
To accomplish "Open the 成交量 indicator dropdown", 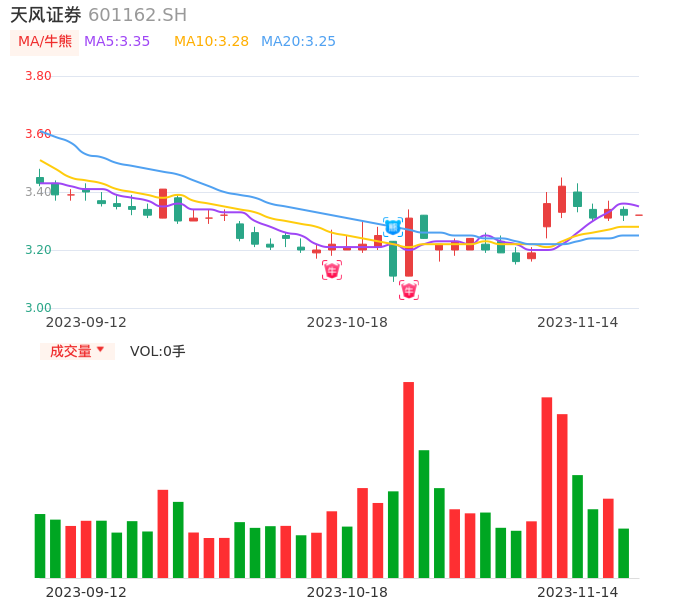I will [77, 351].
